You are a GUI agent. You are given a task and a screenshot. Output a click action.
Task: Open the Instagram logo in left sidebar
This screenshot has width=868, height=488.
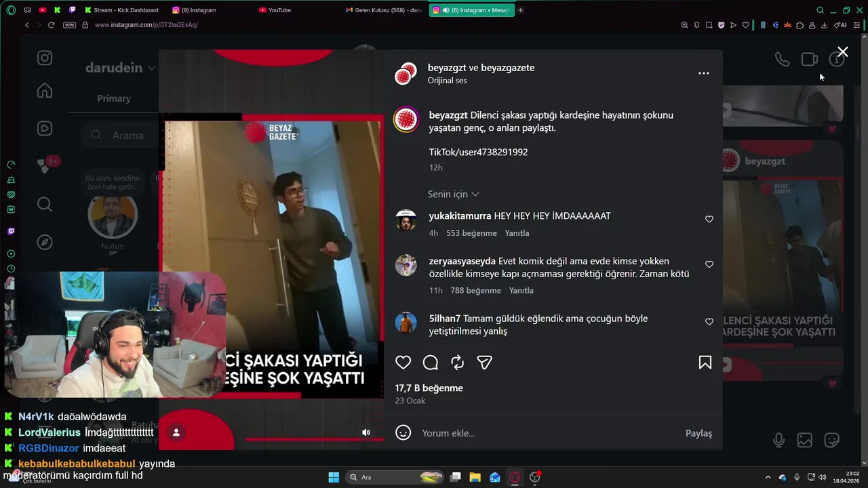(45, 58)
